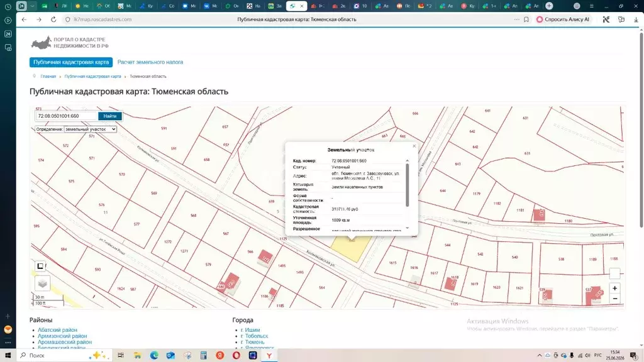The width and height of the screenshot is (644, 362).
Task: Select the Публичная кадастровая карта tab
Action: pyautogui.click(x=71, y=62)
